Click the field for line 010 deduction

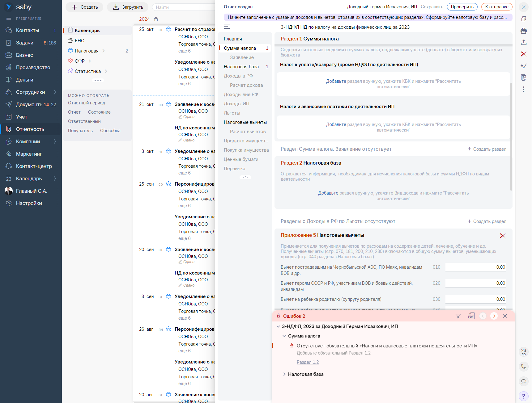point(475,267)
